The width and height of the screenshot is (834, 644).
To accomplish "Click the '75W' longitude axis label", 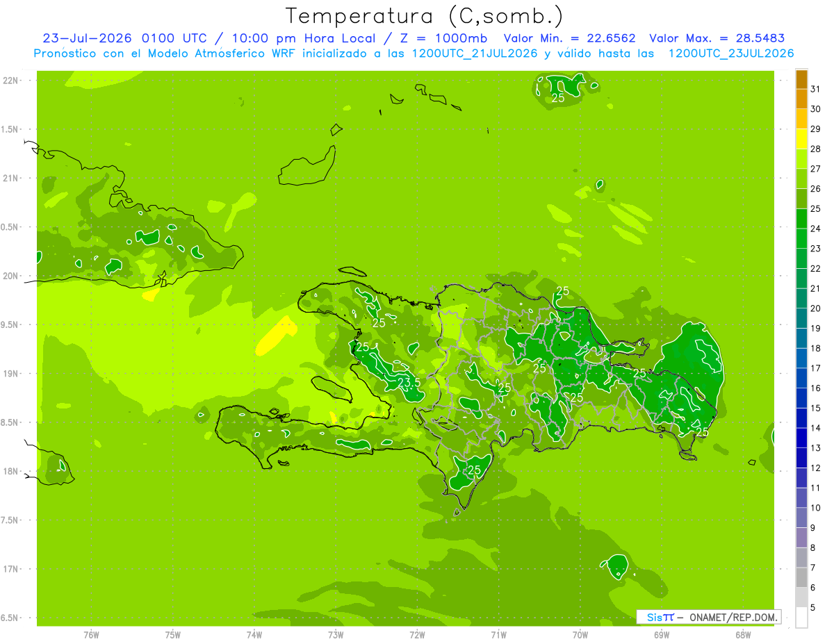I will click(173, 634).
